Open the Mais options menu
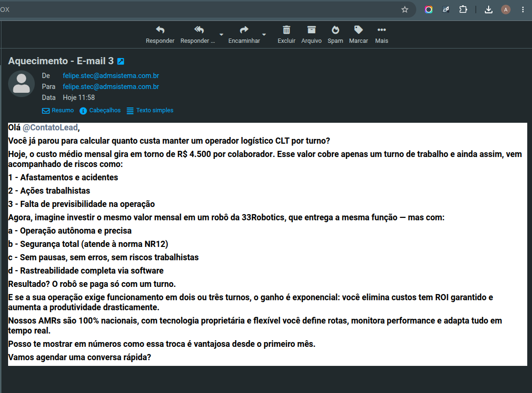Image resolution: width=532 pixels, height=393 pixels. [x=381, y=35]
